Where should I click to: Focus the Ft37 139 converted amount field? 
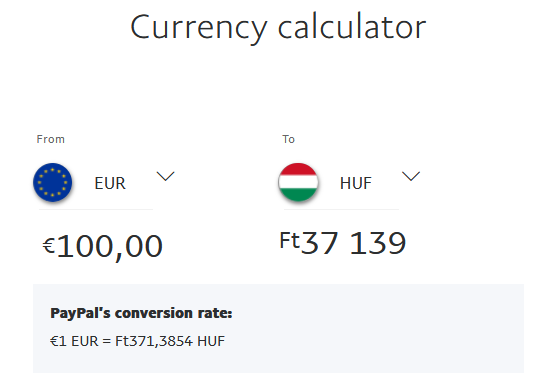pyautogui.click(x=343, y=243)
